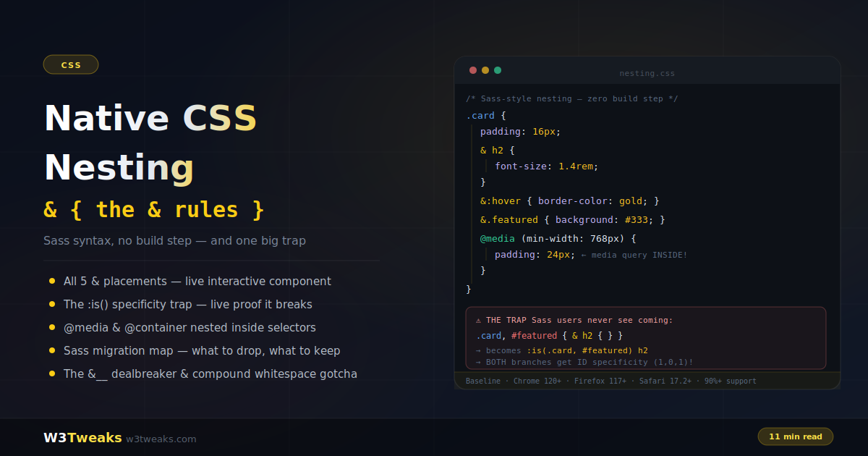
Task: Click the '& h2 {' code line
Action: point(498,150)
